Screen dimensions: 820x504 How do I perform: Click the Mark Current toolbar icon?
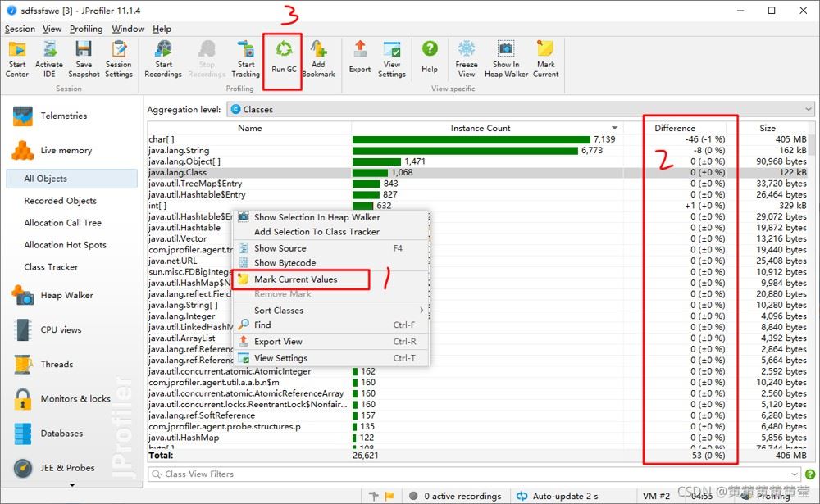pyautogui.click(x=545, y=59)
